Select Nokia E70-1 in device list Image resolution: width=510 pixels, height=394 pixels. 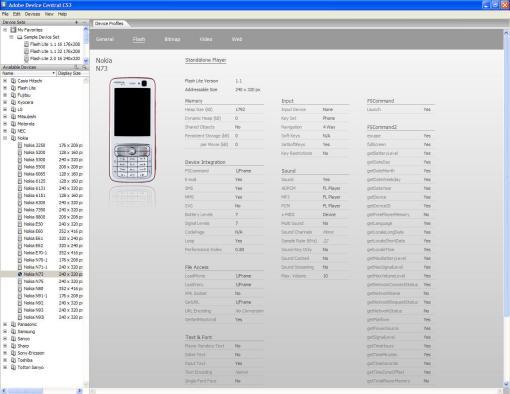35,253
